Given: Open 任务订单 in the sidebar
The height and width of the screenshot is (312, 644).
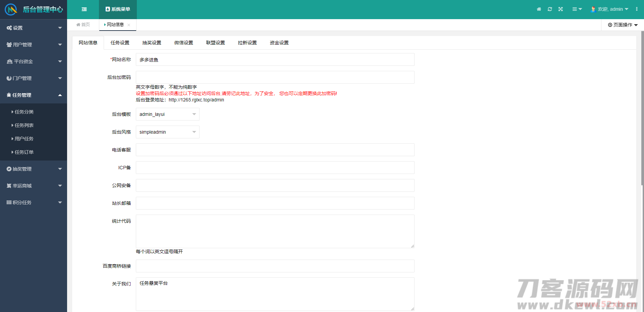Looking at the screenshot, I should [x=24, y=152].
